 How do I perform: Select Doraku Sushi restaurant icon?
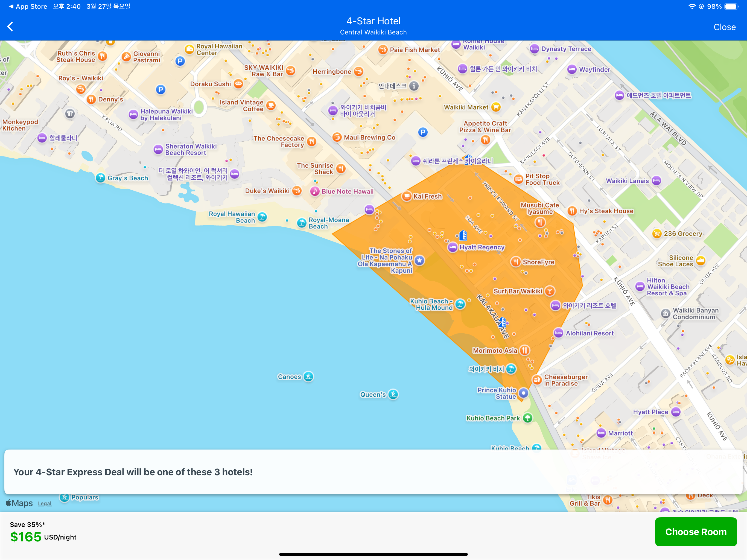(238, 84)
